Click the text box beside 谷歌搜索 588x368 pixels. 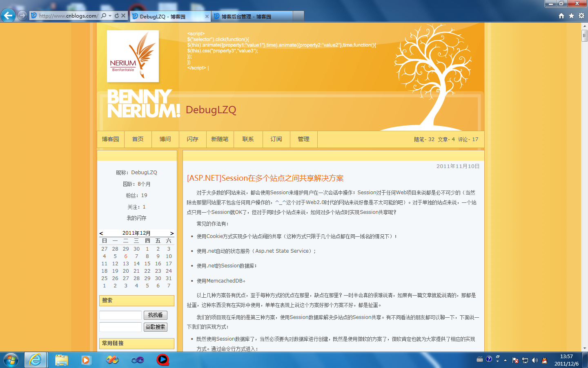pyautogui.click(x=120, y=327)
